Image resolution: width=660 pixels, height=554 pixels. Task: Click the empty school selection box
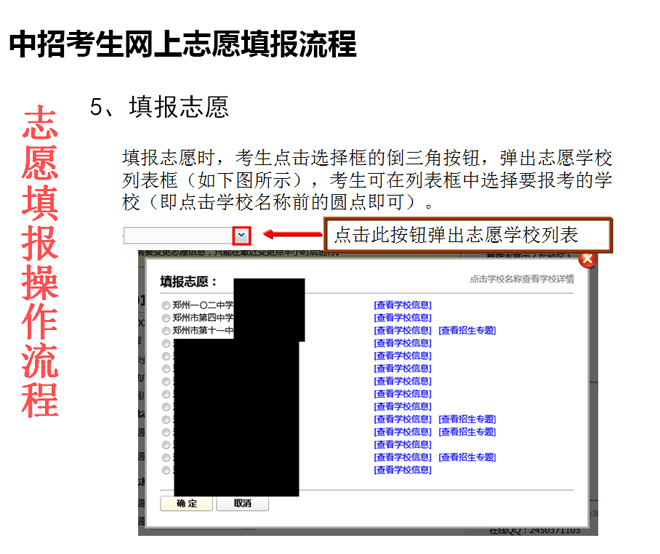tap(177, 235)
